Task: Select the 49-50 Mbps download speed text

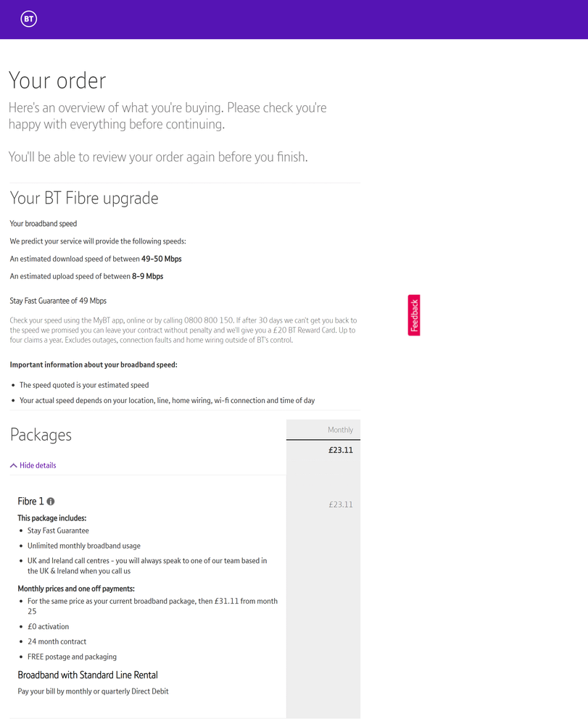Action: pyautogui.click(x=161, y=259)
